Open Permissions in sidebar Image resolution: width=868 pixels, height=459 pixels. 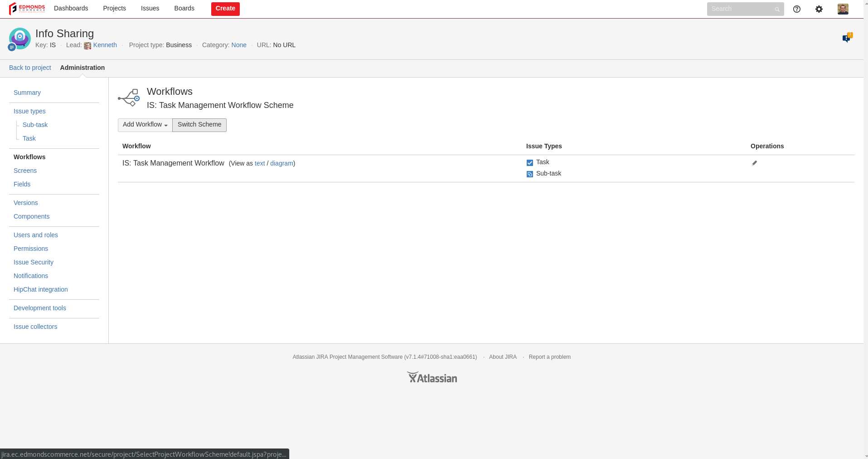pyautogui.click(x=31, y=249)
